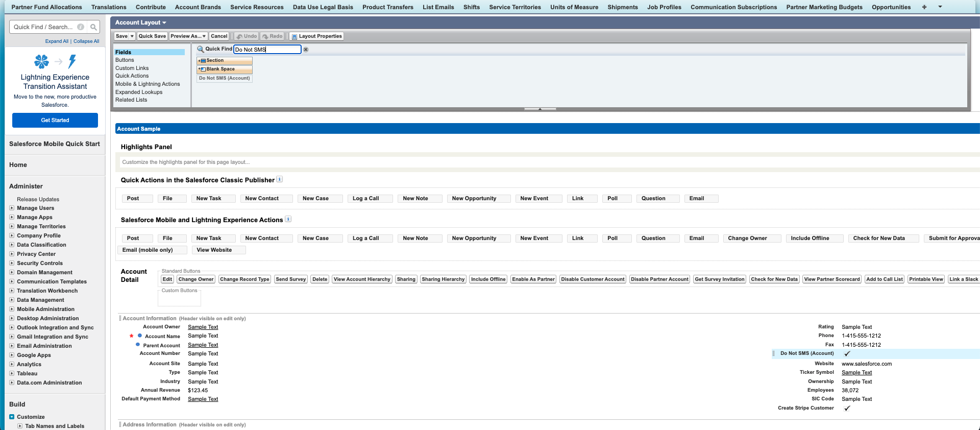Click the Expand All link
This screenshot has height=430, width=980.
point(57,41)
